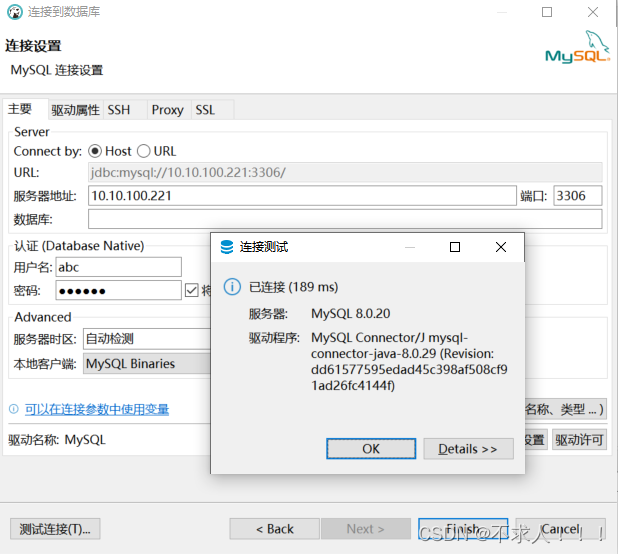Click the empty database name field

click(x=345, y=219)
